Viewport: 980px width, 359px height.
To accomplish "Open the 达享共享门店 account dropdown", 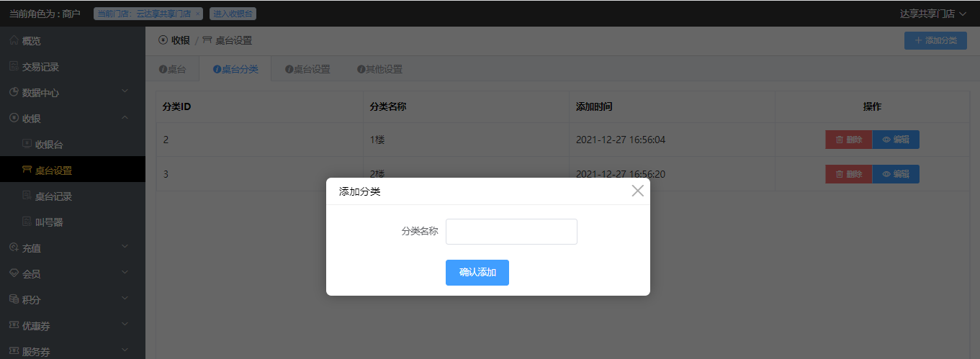I will (x=933, y=14).
